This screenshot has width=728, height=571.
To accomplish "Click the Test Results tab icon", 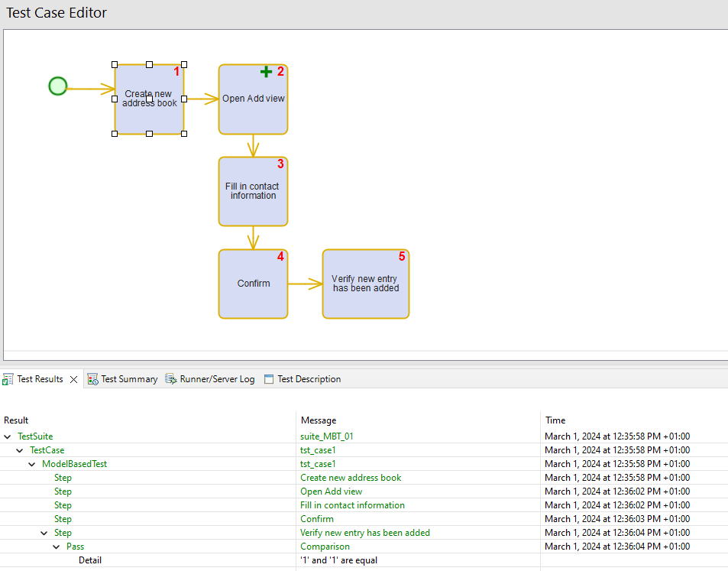I will tap(8, 379).
